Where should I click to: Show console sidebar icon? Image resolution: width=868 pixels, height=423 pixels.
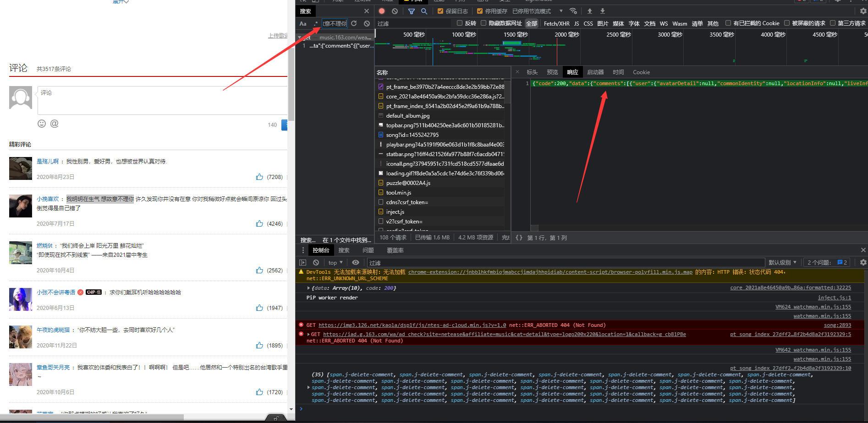point(302,262)
